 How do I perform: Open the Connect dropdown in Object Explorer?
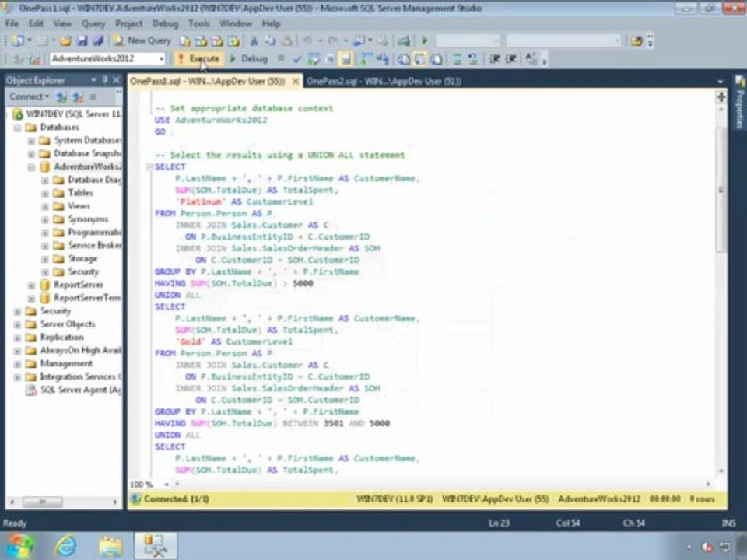[29, 96]
